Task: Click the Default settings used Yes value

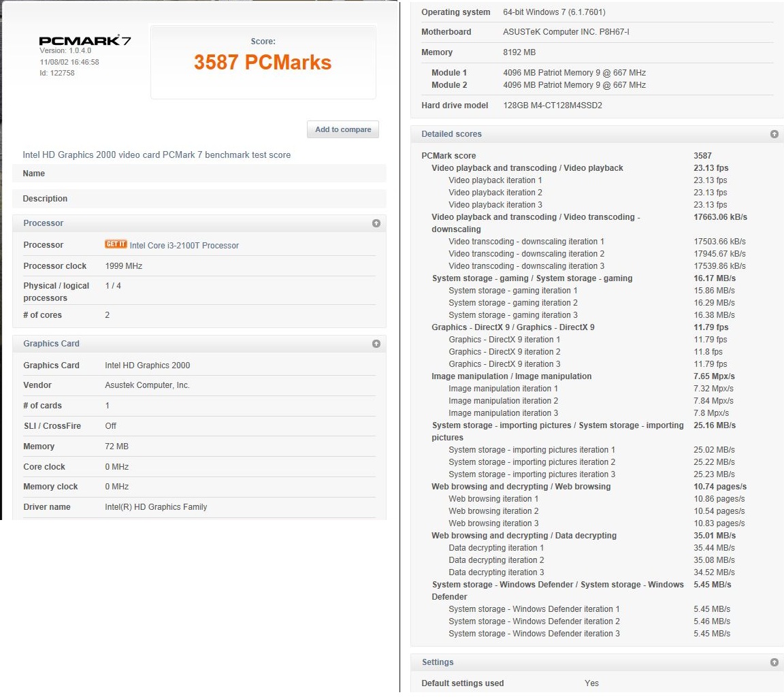Action: click(591, 683)
